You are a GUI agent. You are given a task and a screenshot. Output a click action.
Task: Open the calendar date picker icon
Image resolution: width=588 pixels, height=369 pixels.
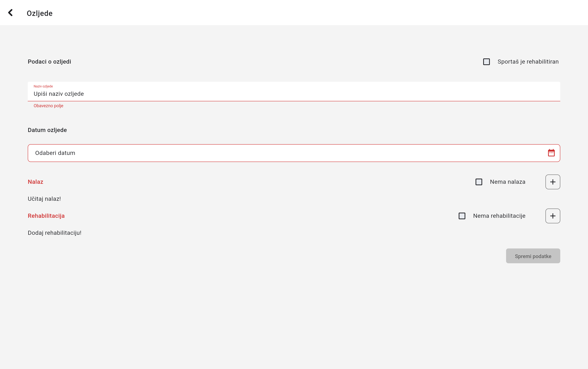tap(551, 153)
